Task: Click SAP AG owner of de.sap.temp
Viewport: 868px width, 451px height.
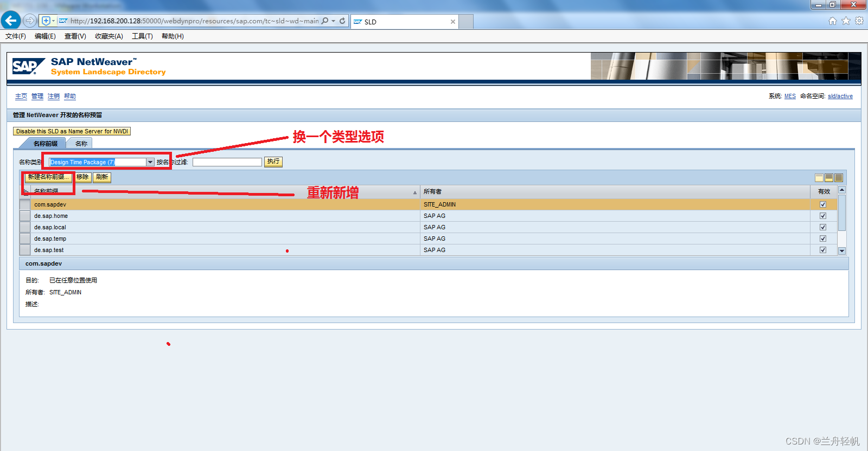Action: tap(435, 239)
